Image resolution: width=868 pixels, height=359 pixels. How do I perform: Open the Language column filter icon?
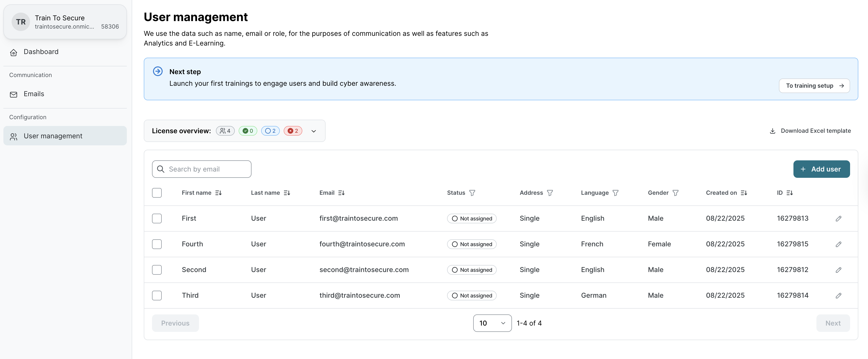(x=615, y=193)
